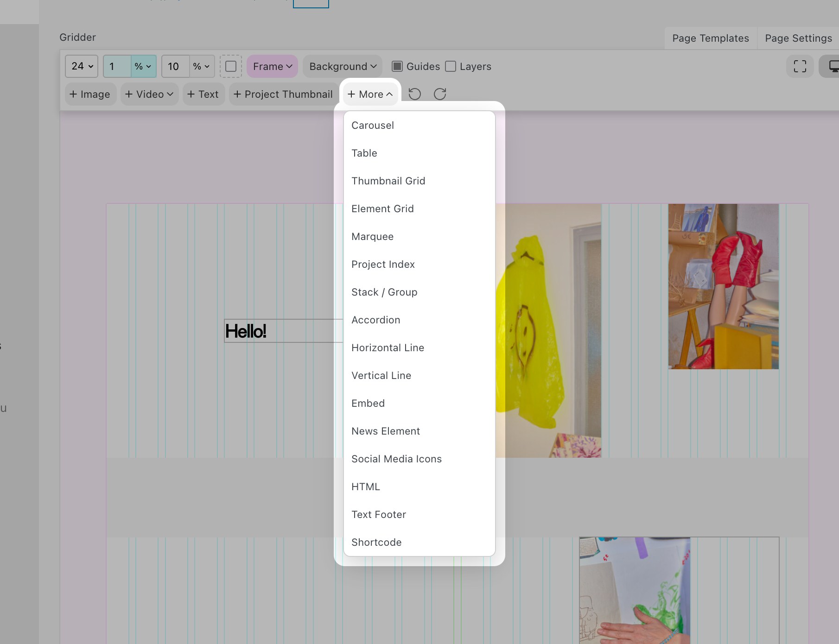Enable the Layers checkbox
The image size is (839, 644).
pos(451,66)
